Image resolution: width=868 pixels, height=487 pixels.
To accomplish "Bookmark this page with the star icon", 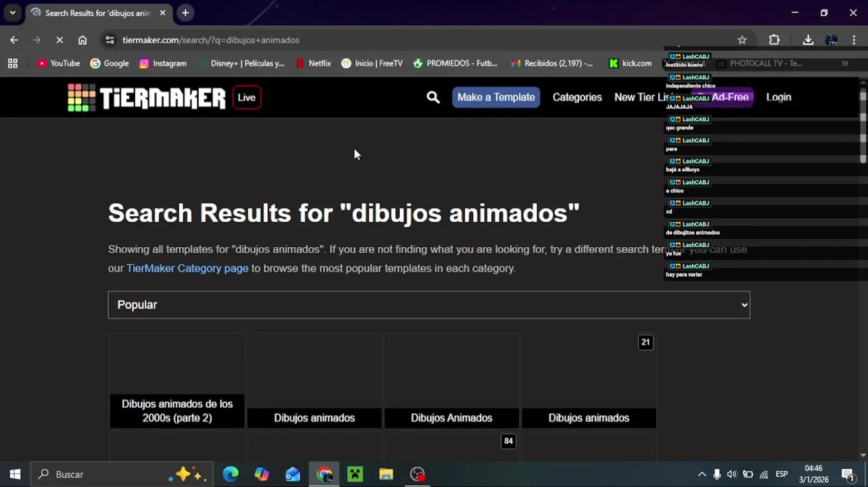I will 742,40.
